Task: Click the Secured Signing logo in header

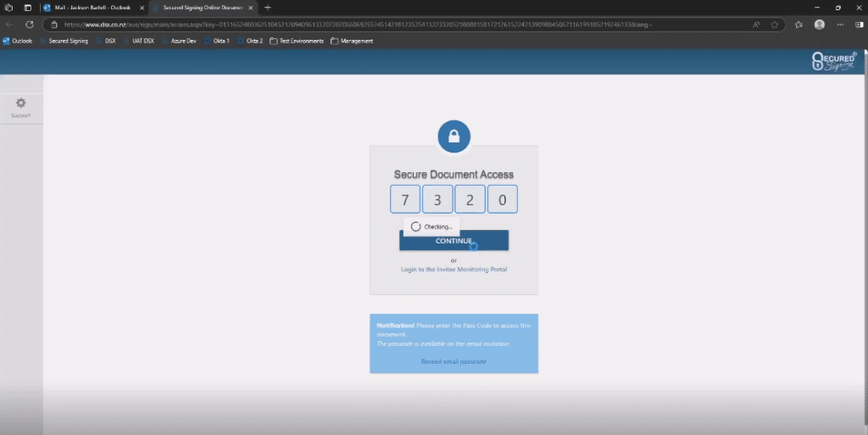Action: tap(833, 61)
